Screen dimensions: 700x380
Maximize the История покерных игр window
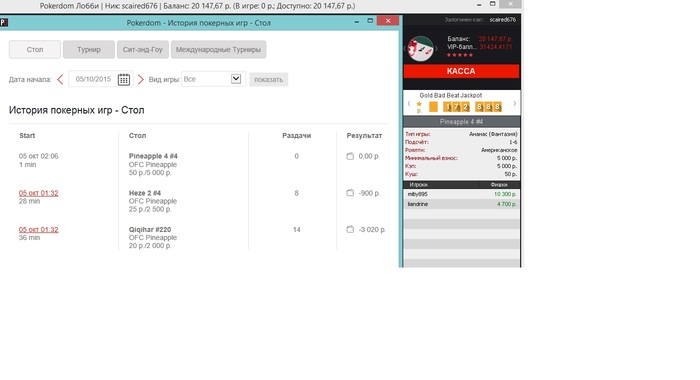(370, 21)
